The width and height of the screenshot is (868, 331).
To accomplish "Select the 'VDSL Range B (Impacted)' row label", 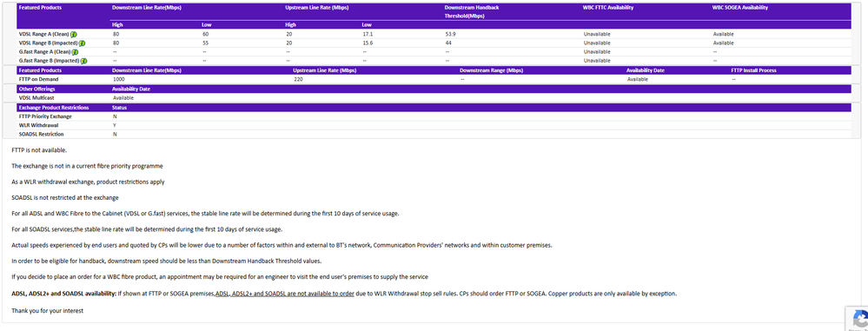I will [x=48, y=43].
